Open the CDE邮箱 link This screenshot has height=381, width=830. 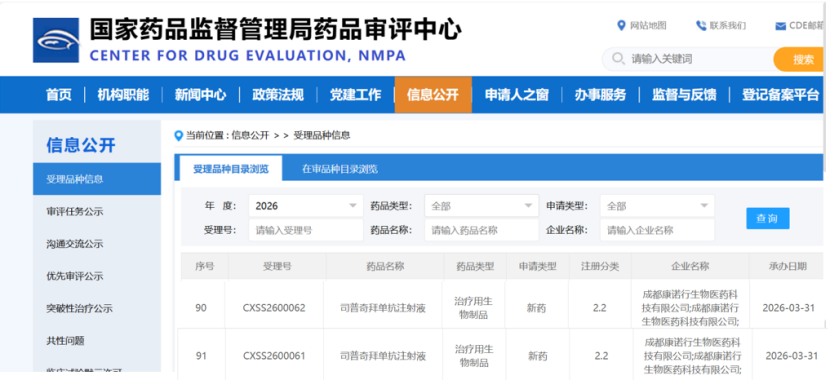[x=807, y=25]
